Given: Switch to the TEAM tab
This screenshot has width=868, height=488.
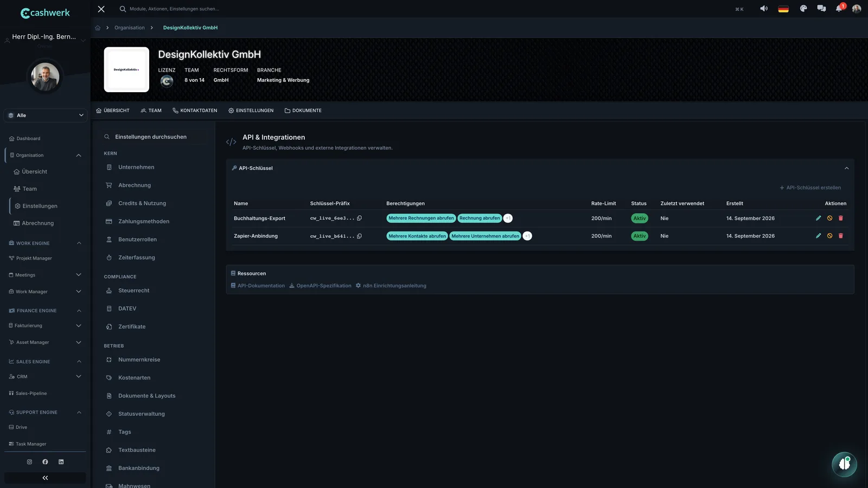Looking at the screenshot, I should tap(151, 111).
